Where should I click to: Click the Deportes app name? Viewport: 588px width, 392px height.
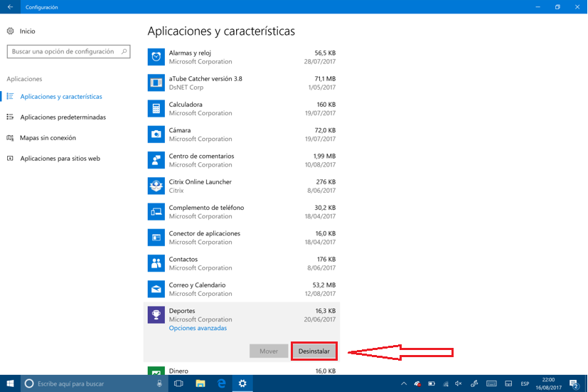[x=182, y=311]
